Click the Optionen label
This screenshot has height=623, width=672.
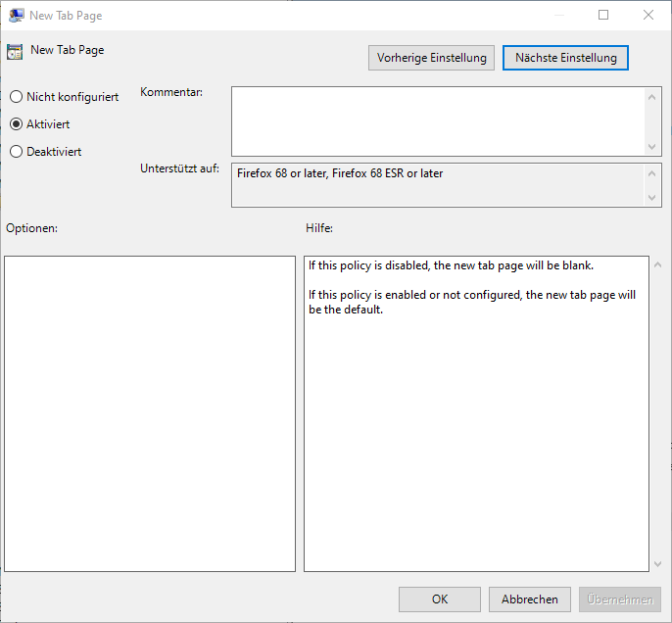tap(31, 228)
